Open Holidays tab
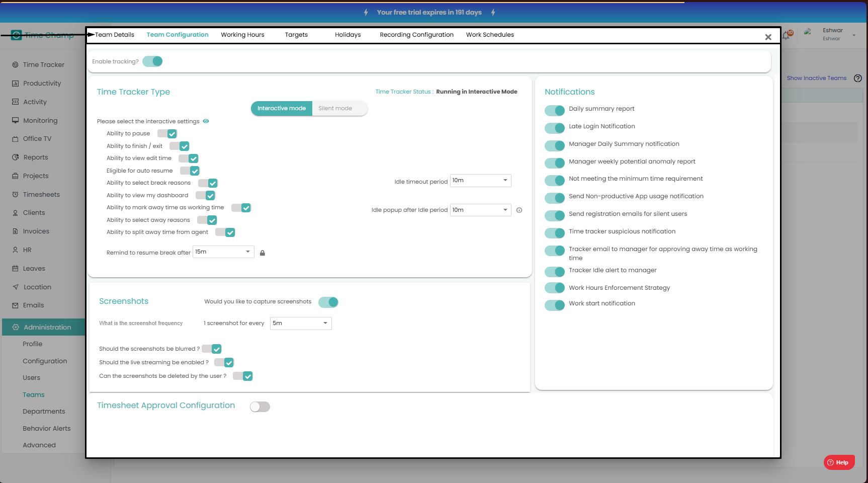The height and width of the screenshot is (483, 868). coord(348,35)
